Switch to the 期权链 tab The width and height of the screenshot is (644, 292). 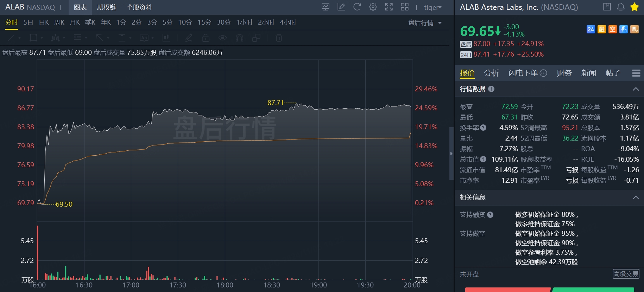tap(107, 7)
